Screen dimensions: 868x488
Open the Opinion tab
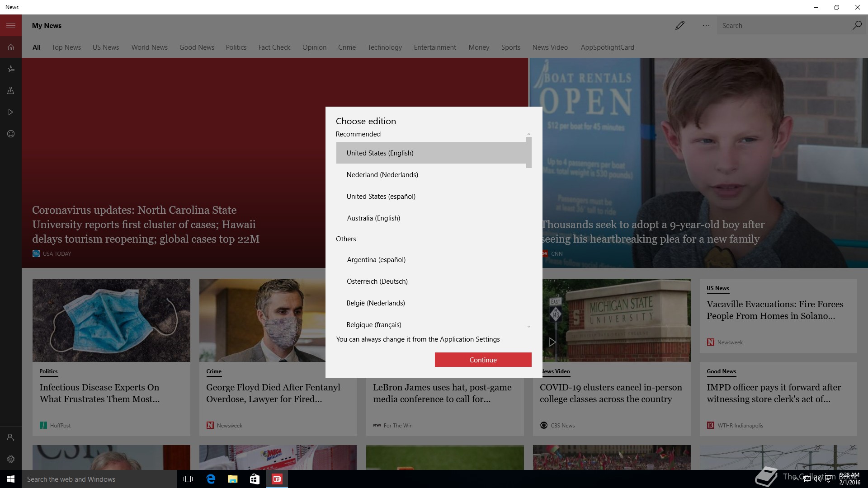click(x=314, y=47)
